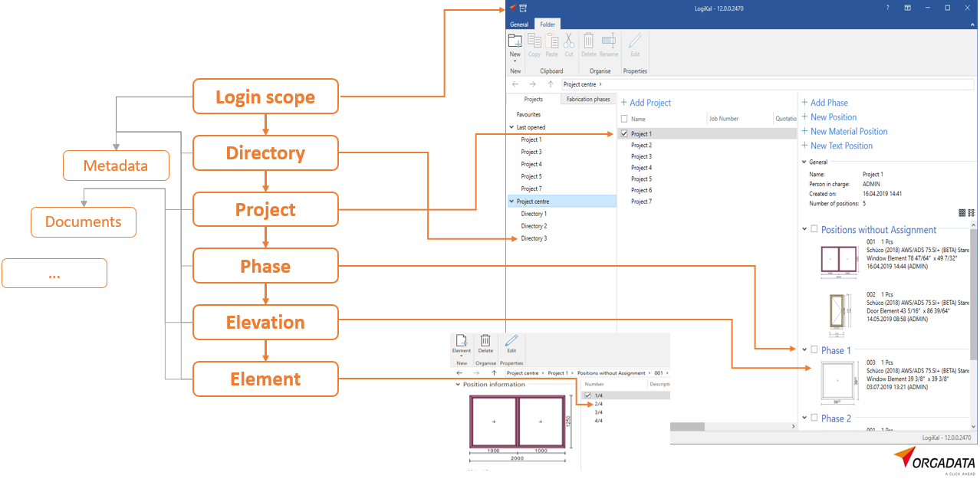Open help via question mark in title bar
Viewport: 980px width, 482px height.
pyautogui.click(x=887, y=8)
